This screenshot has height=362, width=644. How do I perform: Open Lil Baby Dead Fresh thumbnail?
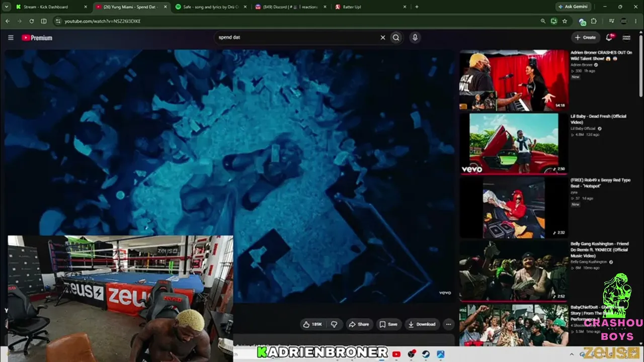[513, 143]
